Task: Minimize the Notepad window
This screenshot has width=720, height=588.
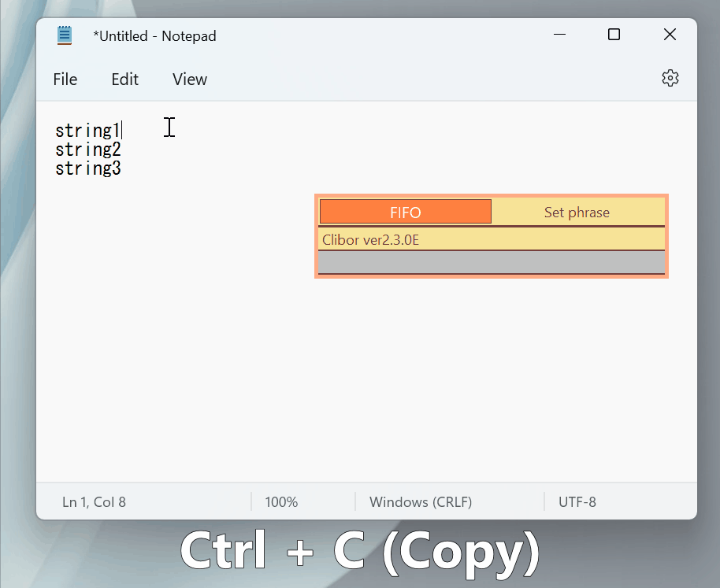Action: pyautogui.click(x=559, y=35)
